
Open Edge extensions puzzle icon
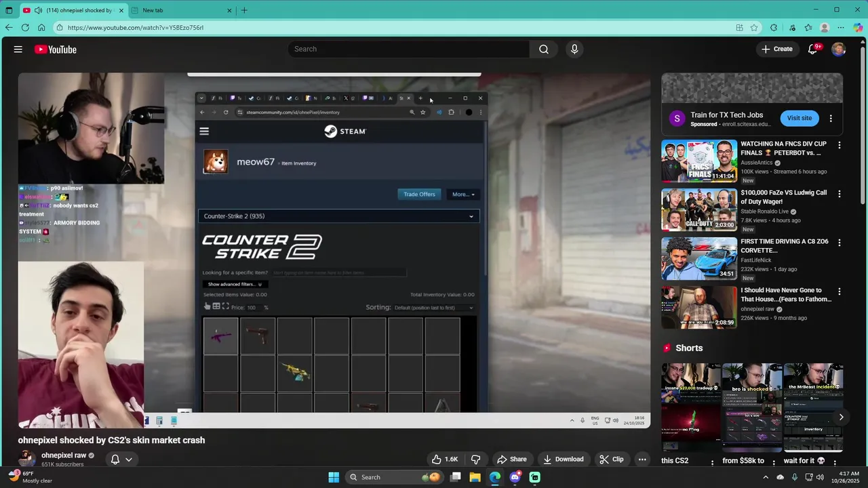pos(774,28)
